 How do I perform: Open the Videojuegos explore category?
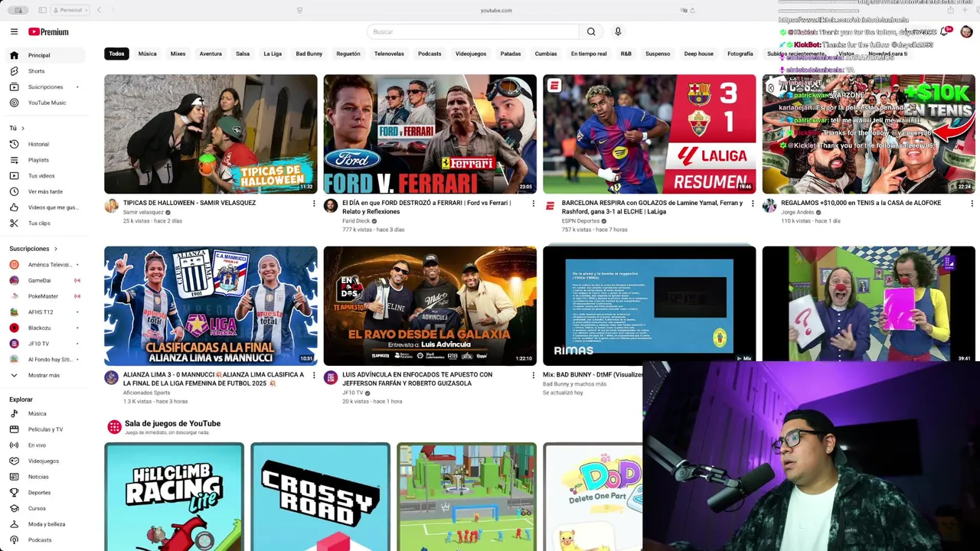(46, 461)
